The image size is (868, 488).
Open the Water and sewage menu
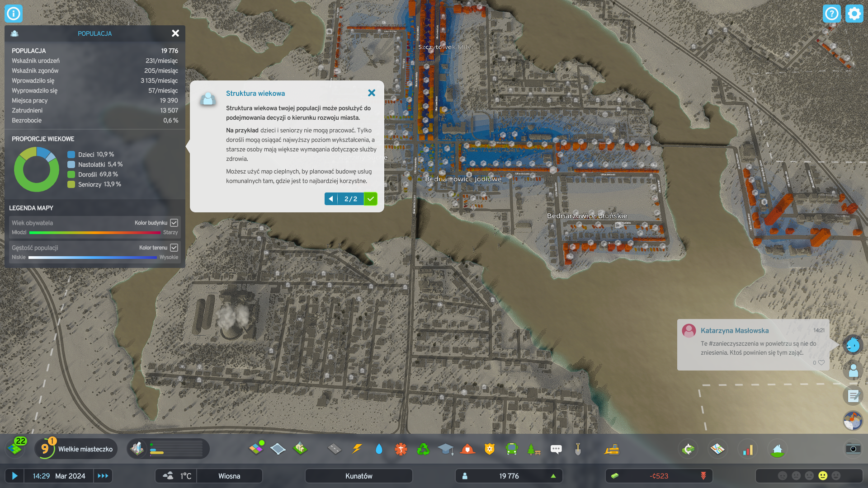(379, 449)
